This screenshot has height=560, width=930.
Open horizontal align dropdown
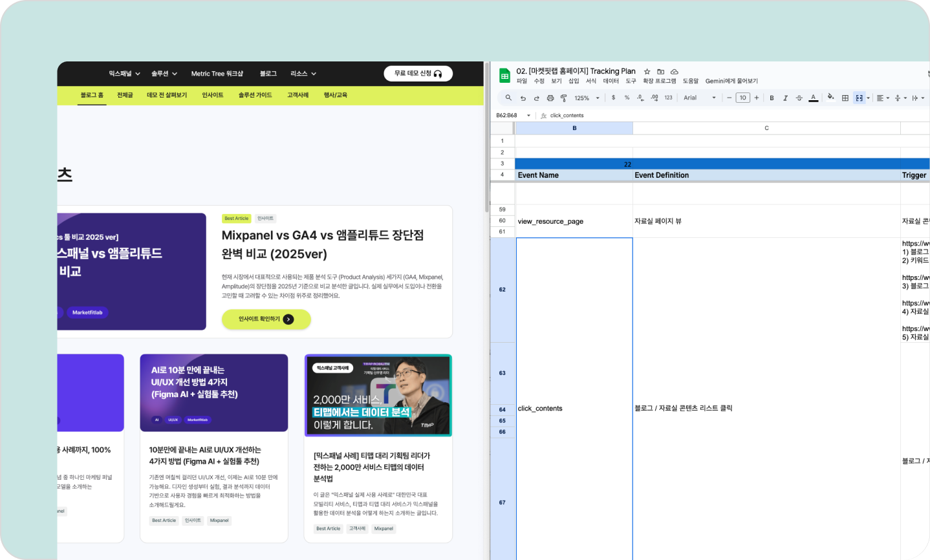pyautogui.click(x=883, y=98)
